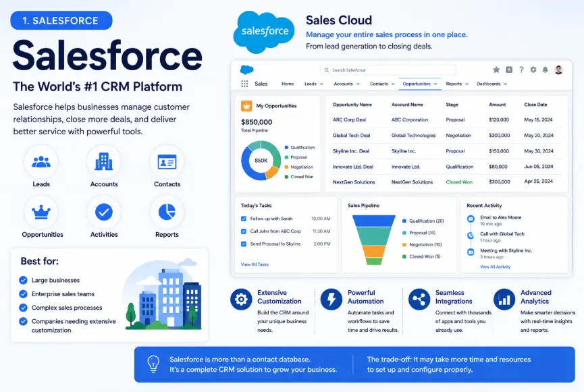
Task: Open the notifications bell icon
Action: coord(545,69)
